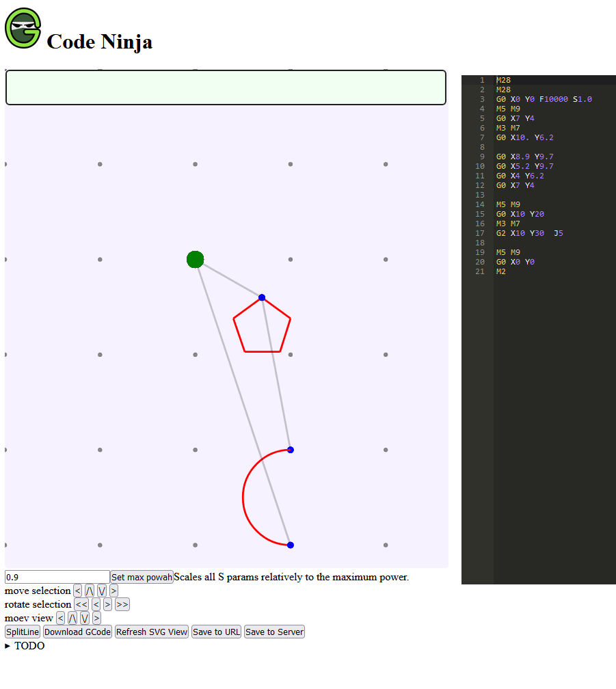The image size is (616, 689).
Task: Move selection up
Action: 89,591
